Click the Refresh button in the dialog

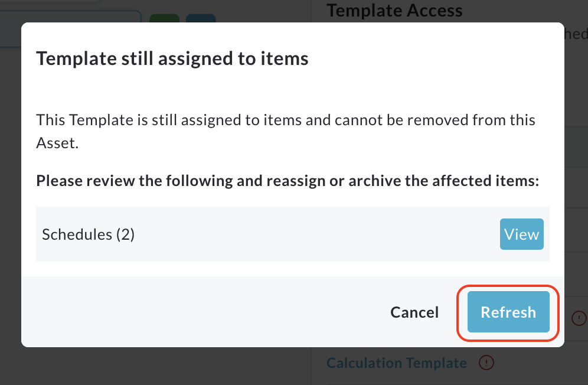pos(508,312)
